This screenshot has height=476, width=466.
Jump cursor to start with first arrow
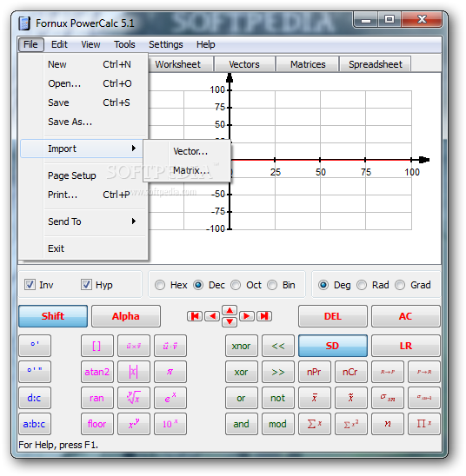[195, 316]
